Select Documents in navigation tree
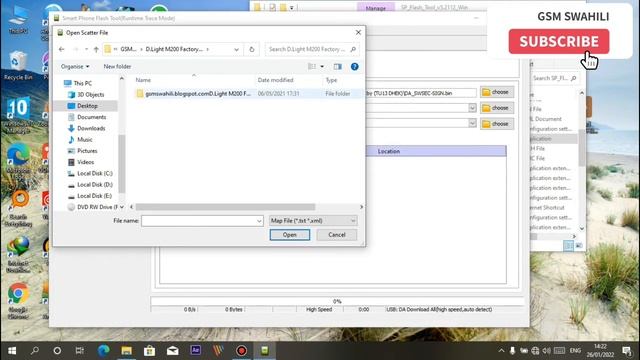The image size is (640, 360). pyautogui.click(x=91, y=117)
